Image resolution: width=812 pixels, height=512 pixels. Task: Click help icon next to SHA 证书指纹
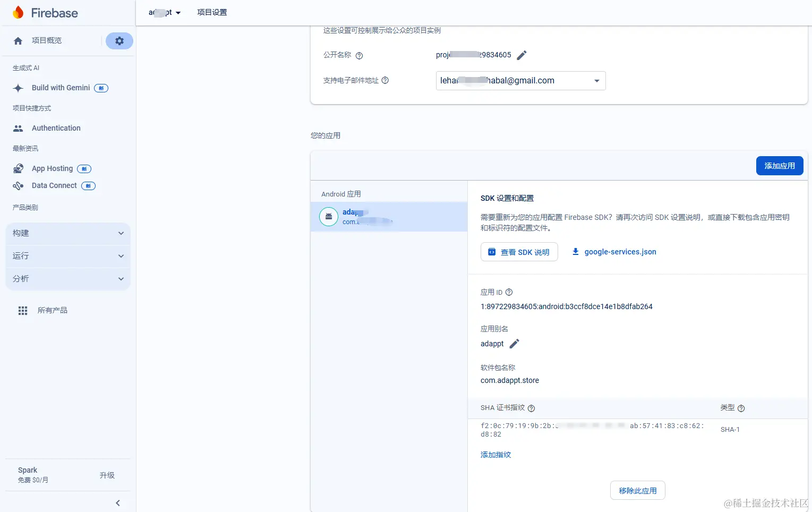pyautogui.click(x=531, y=408)
